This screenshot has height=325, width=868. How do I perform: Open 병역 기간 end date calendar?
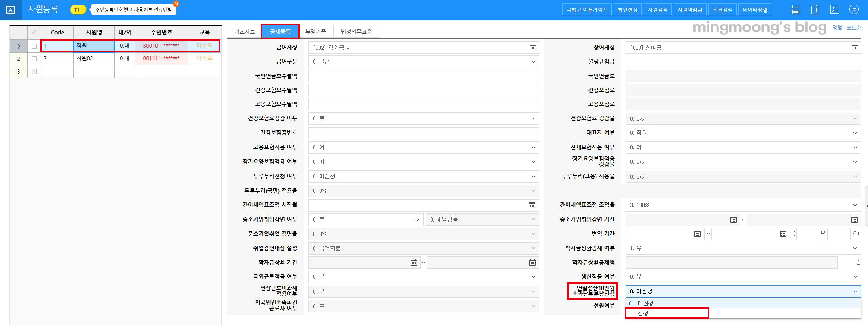click(783, 234)
